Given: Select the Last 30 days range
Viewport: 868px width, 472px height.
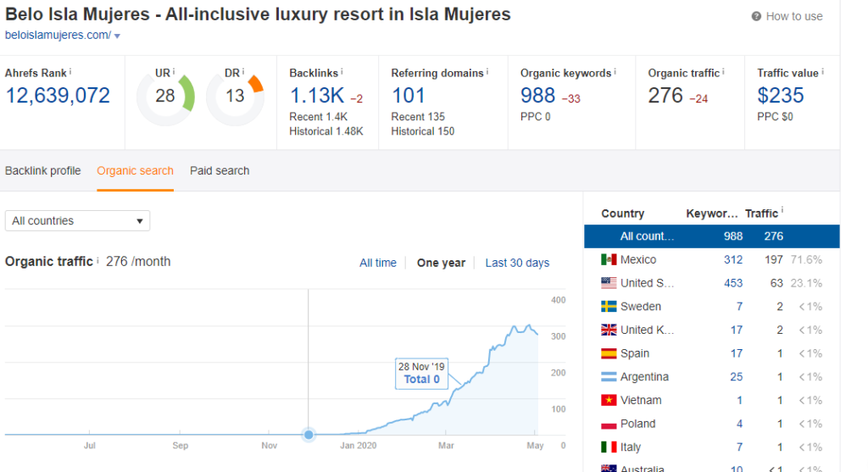Looking at the screenshot, I should pos(517,263).
